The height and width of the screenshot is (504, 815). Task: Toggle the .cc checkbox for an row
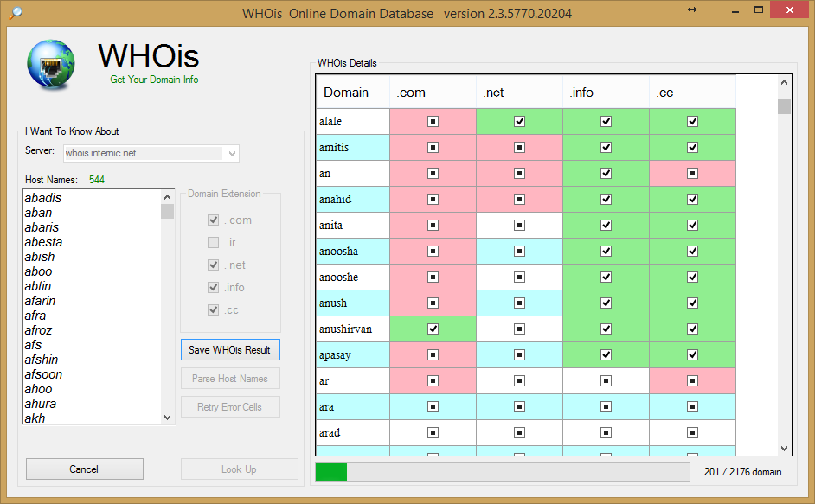point(692,174)
